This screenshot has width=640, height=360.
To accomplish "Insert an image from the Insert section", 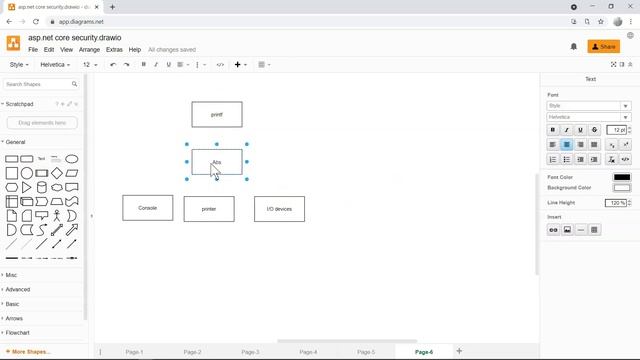I will coord(567,230).
